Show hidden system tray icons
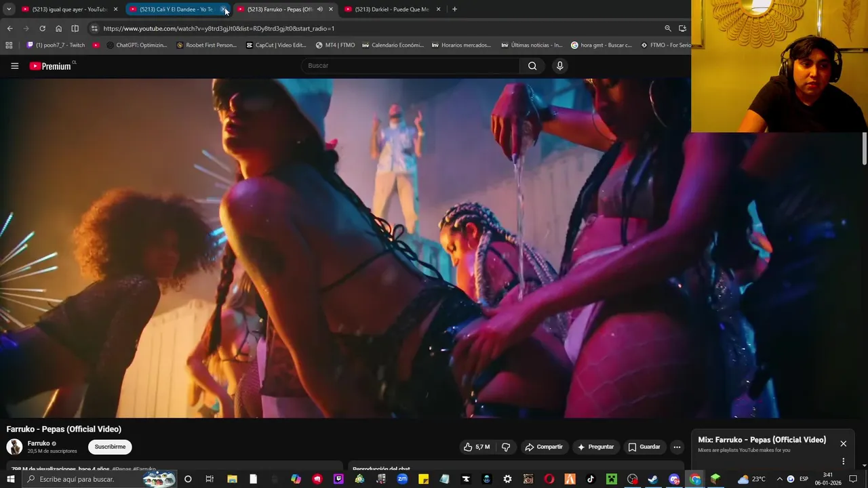Viewport: 868px width, 488px height. pos(779,479)
